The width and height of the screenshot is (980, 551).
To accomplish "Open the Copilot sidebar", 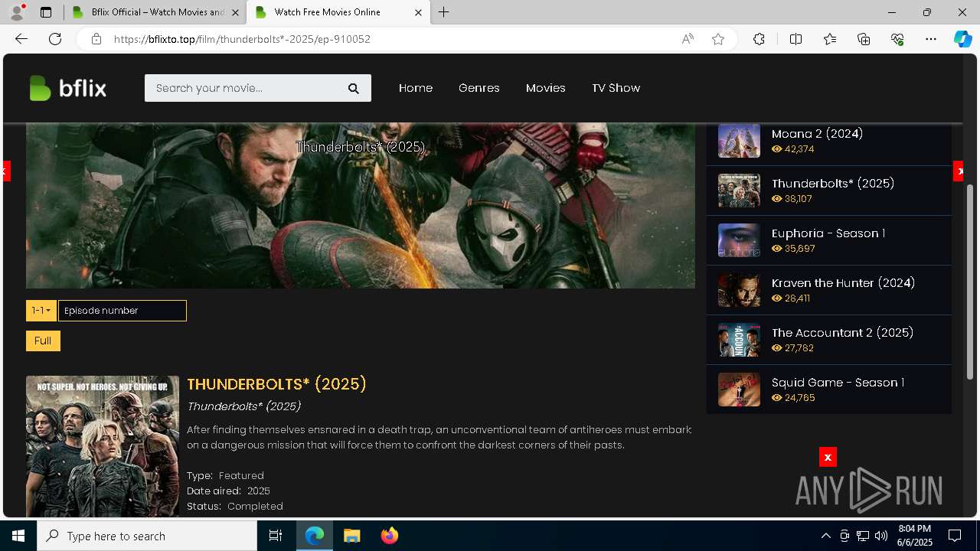I will (x=962, y=39).
